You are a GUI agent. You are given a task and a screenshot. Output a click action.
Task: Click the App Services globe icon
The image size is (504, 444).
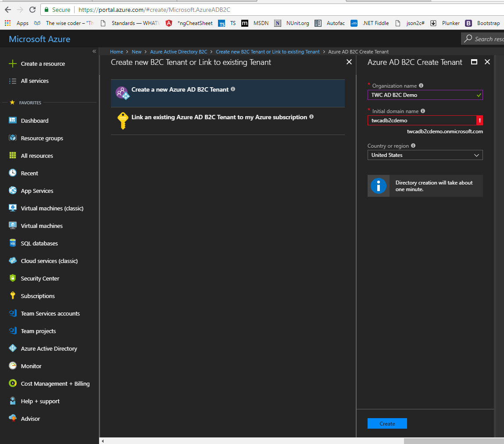pyautogui.click(x=13, y=191)
